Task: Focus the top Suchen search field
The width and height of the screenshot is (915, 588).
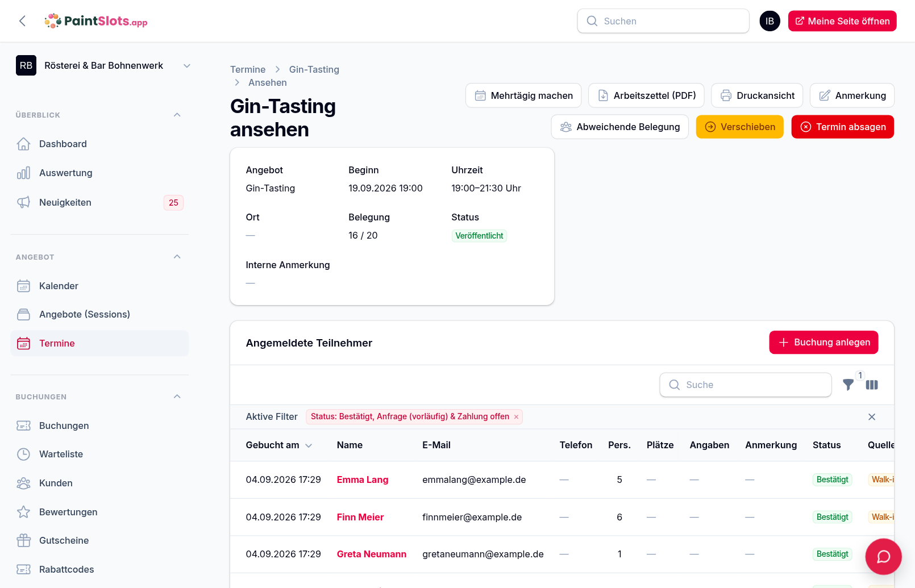Action: (663, 21)
